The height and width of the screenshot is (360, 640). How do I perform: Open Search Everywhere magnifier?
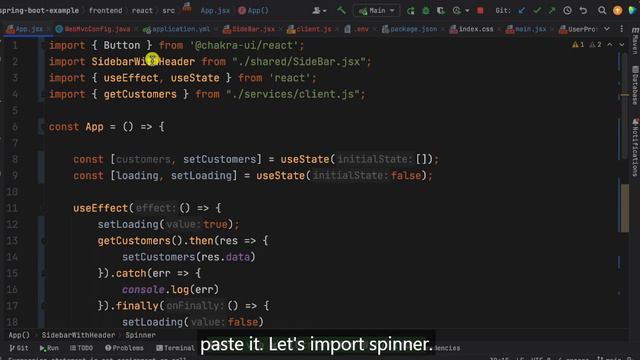pos(602,11)
